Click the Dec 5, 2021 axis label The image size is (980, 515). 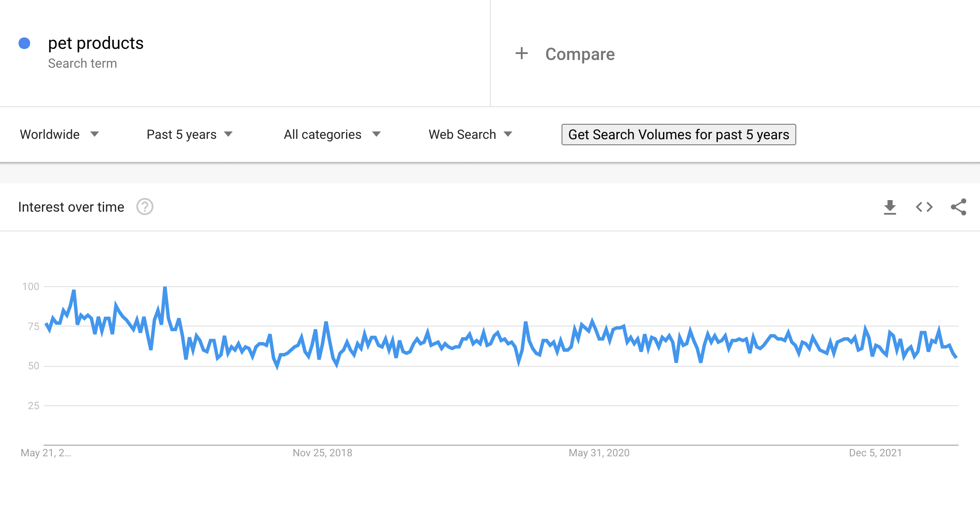pos(875,453)
